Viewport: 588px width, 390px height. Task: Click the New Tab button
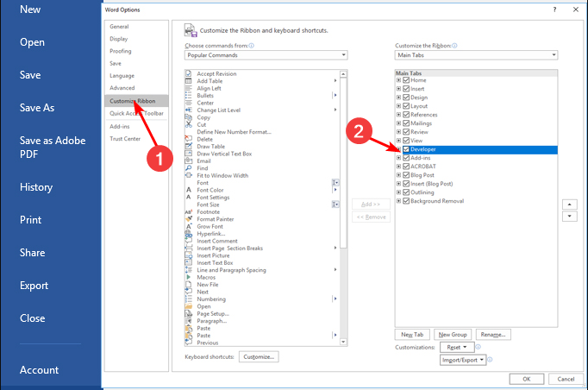(x=412, y=335)
